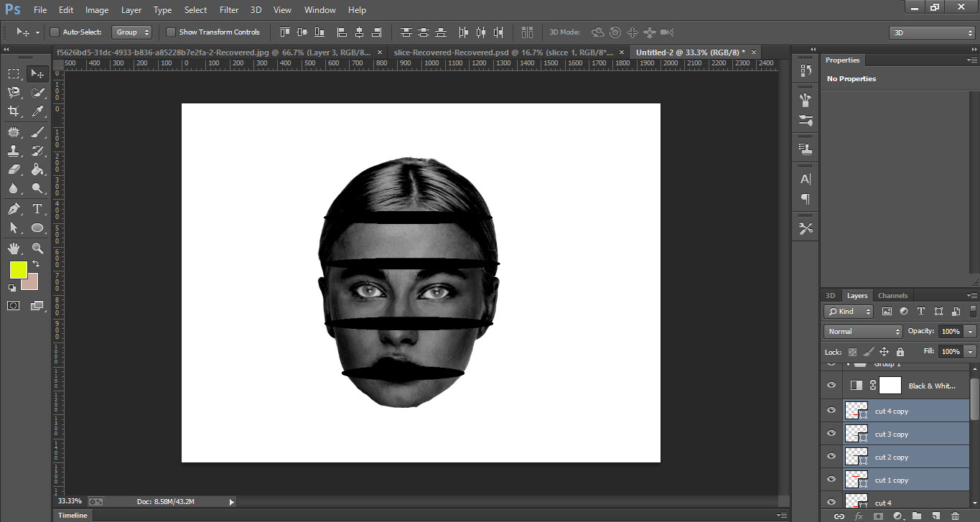Image resolution: width=980 pixels, height=522 pixels.
Task: Select the Eyedropper tool
Action: click(37, 111)
